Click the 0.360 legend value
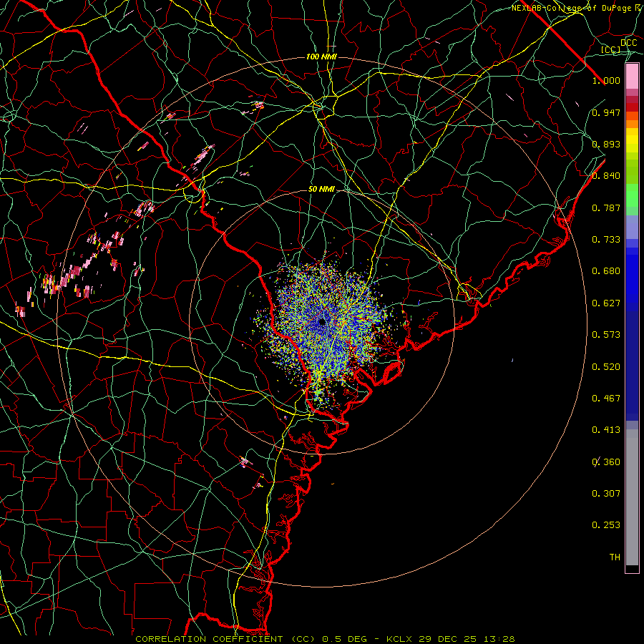The image size is (644, 644). tap(606, 462)
